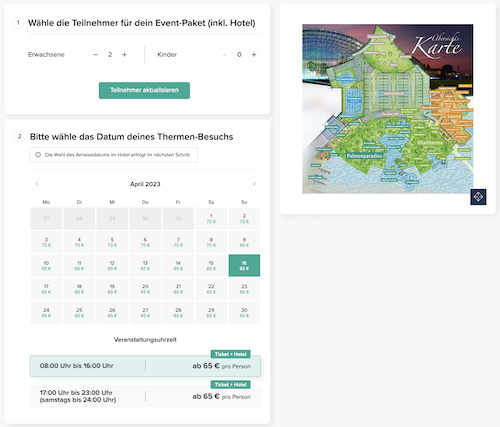500x427 pixels.
Task: Click Teilnehmer aktualisieren button
Action: [144, 90]
